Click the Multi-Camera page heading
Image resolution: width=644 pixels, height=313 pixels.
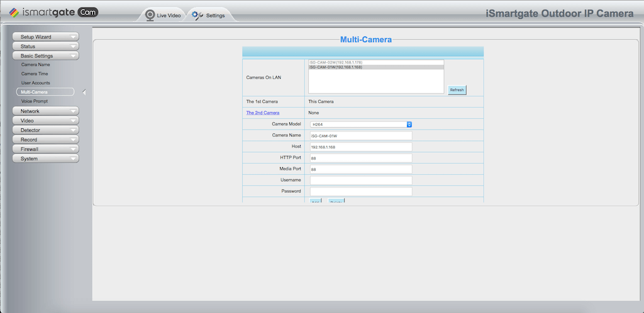click(366, 40)
